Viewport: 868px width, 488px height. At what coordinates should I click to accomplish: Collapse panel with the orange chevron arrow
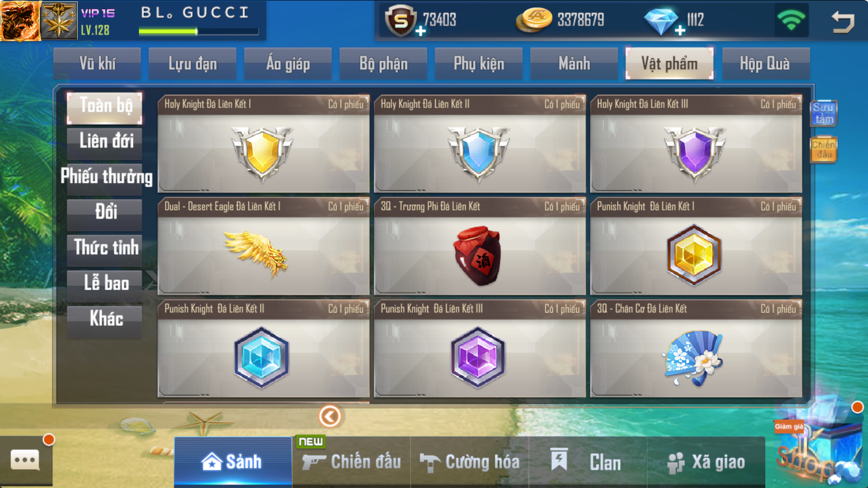[330, 416]
